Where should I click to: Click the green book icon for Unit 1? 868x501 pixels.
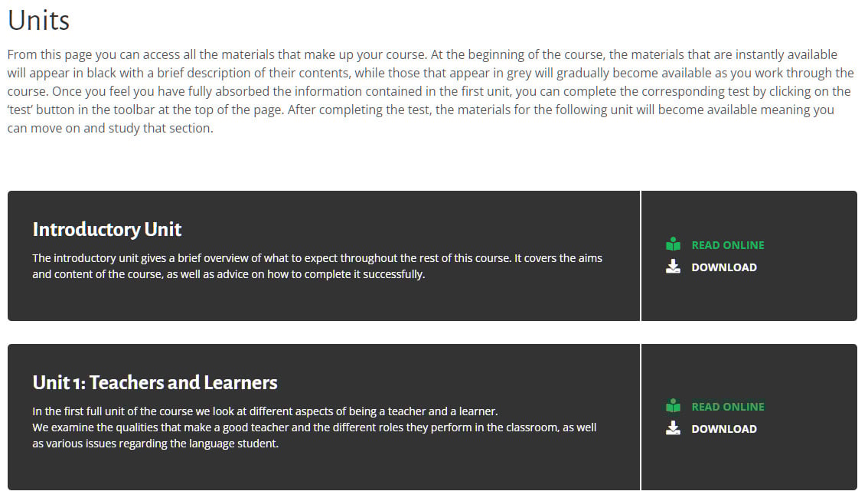click(673, 406)
